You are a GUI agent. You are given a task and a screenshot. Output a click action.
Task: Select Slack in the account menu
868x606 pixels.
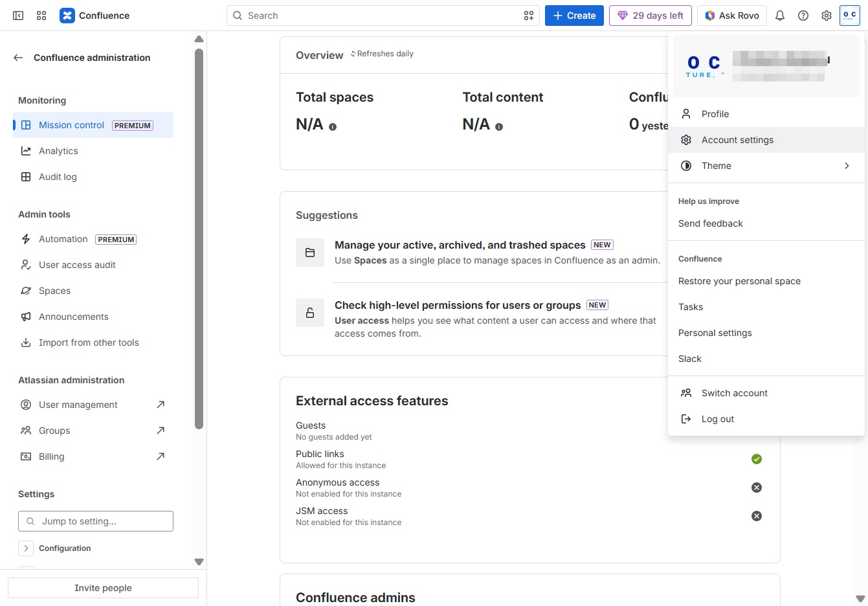point(766,359)
